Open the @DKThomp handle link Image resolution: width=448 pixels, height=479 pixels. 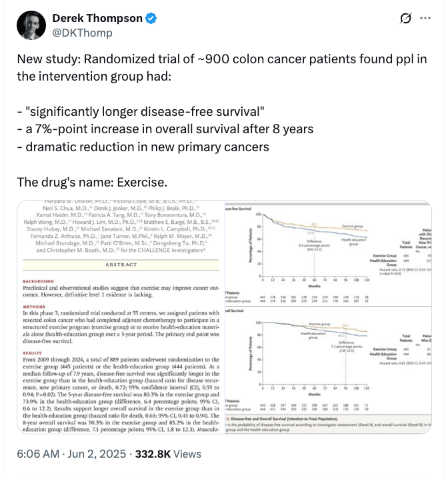coord(82,33)
